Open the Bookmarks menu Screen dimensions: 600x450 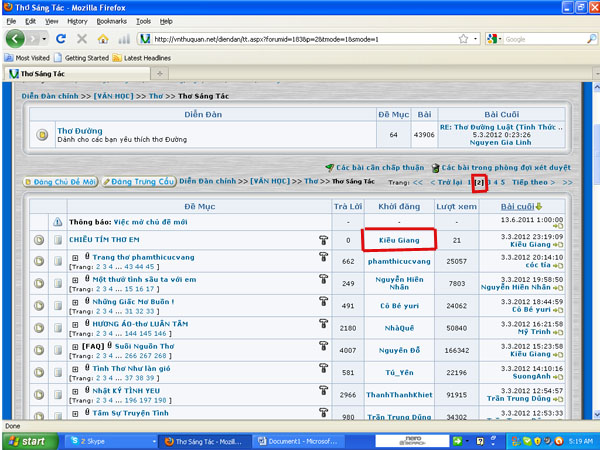pyautogui.click(x=111, y=21)
